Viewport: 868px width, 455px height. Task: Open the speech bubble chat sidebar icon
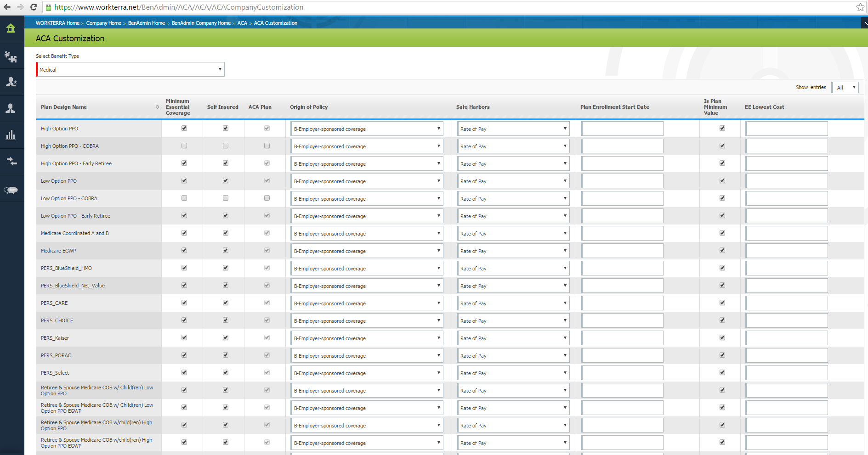click(x=11, y=190)
